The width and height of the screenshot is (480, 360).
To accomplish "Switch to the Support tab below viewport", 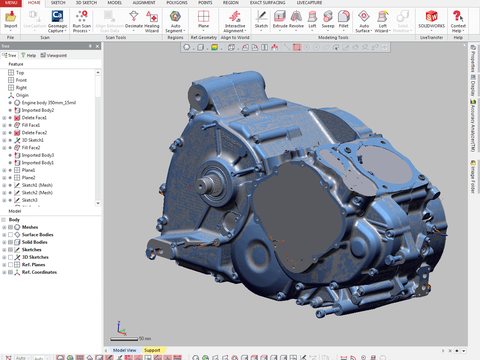I will point(152,350).
